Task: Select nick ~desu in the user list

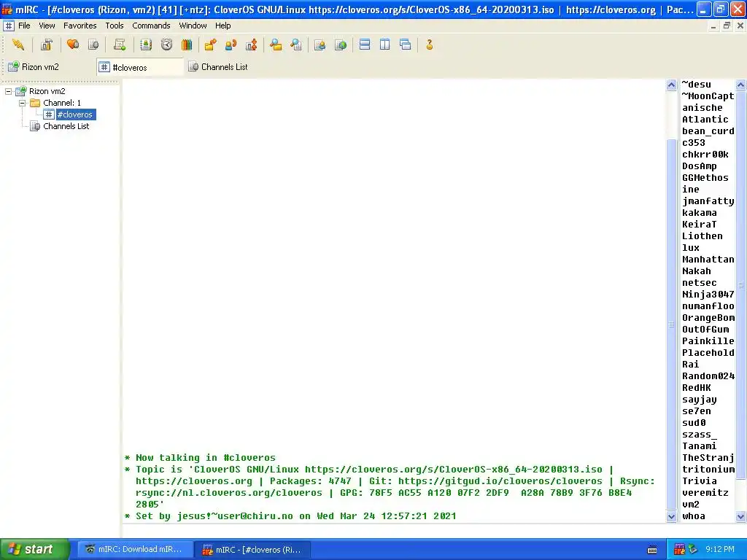Action: [696, 85]
